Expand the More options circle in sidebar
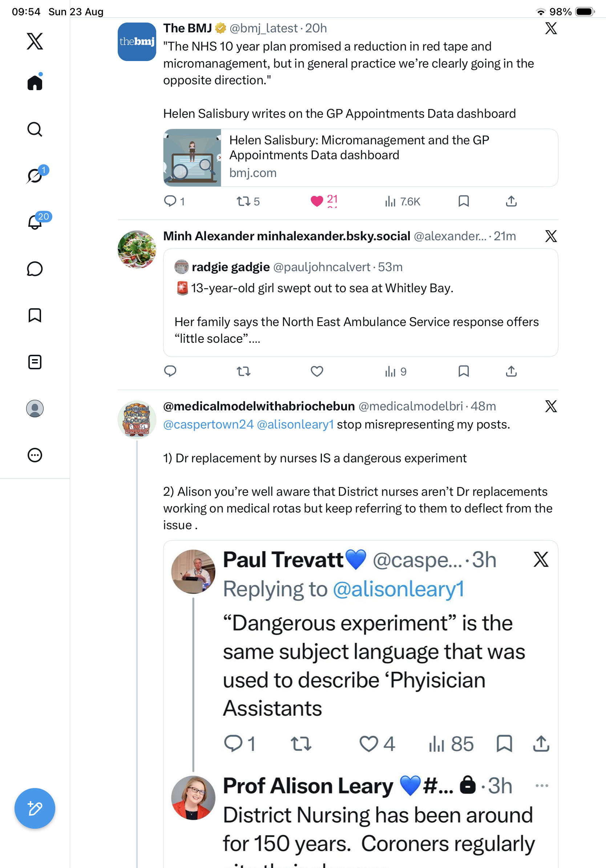Image resolution: width=606 pixels, height=868 pixels. pyautogui.click(x=35, y=455)
